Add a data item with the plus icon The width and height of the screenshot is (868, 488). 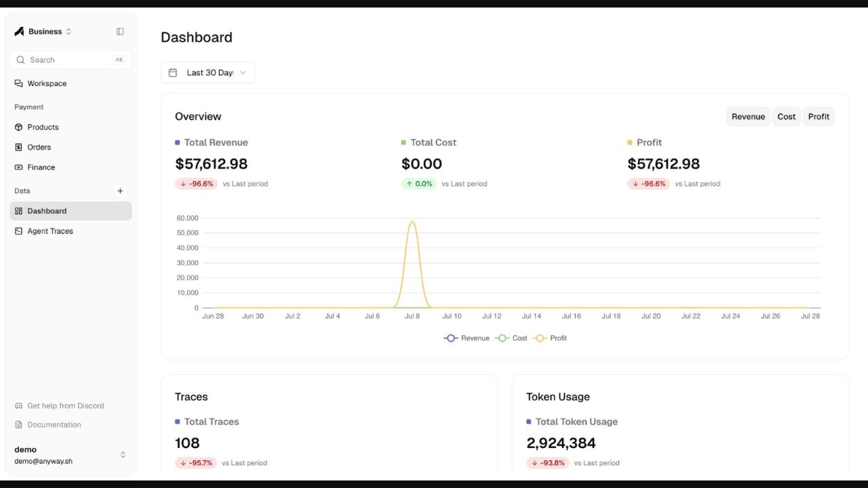[x=120, y=191]
